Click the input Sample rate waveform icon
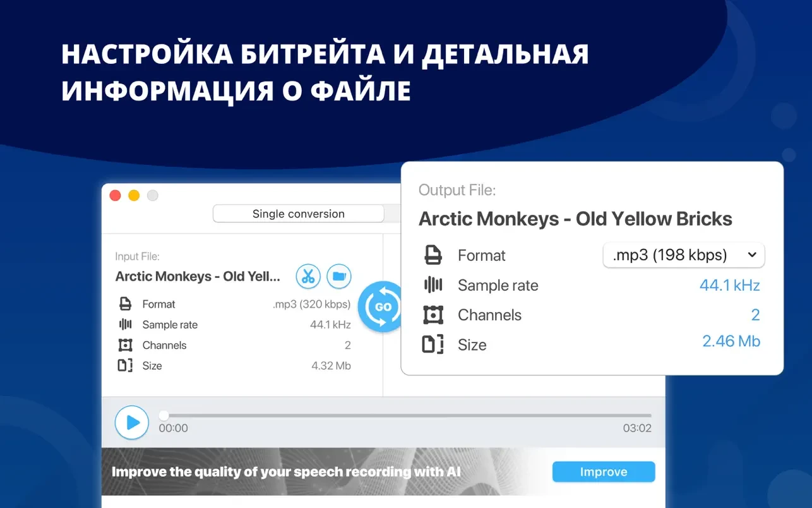 pos(125,325)
